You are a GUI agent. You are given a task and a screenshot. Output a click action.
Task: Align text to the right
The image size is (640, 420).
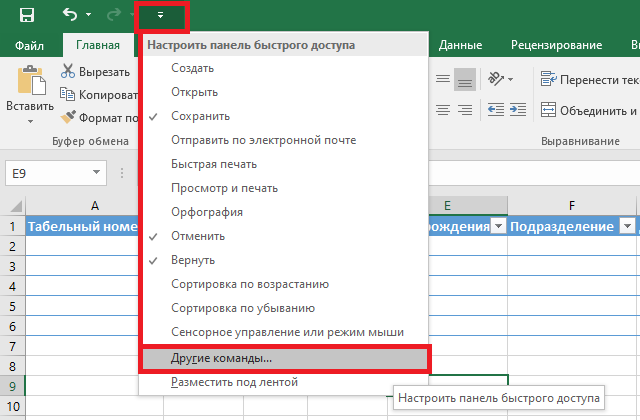[465, 110]
